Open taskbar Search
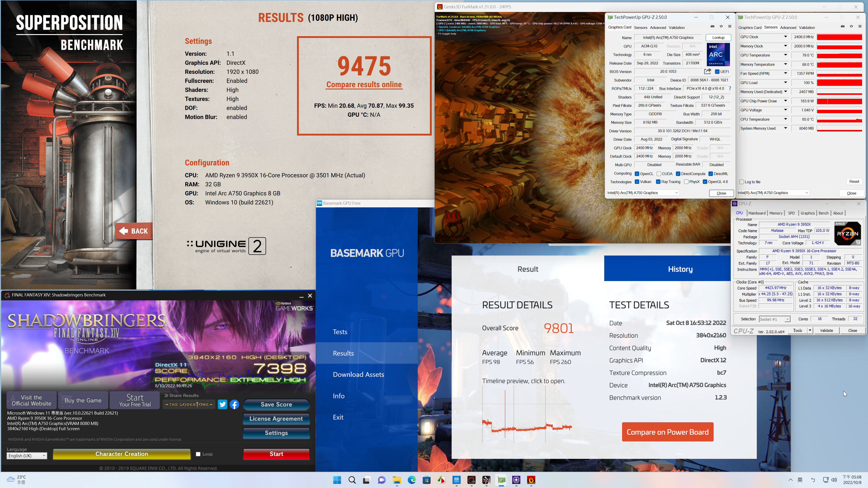Screen dimensions: 868x488 tap(352, 480)
